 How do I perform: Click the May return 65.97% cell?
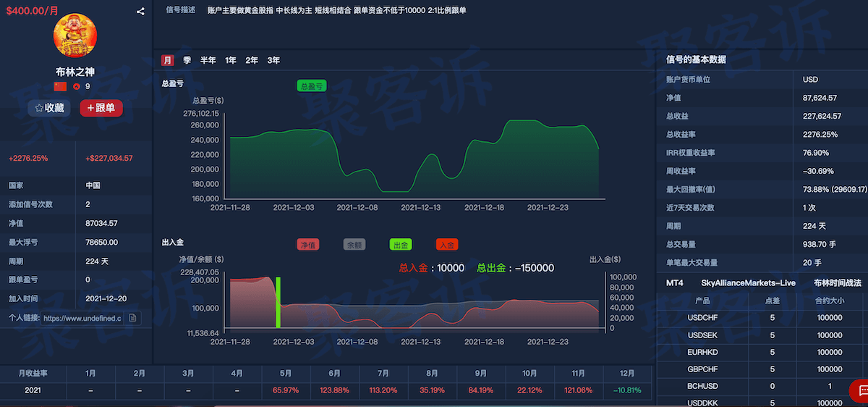tap(286, 390)
